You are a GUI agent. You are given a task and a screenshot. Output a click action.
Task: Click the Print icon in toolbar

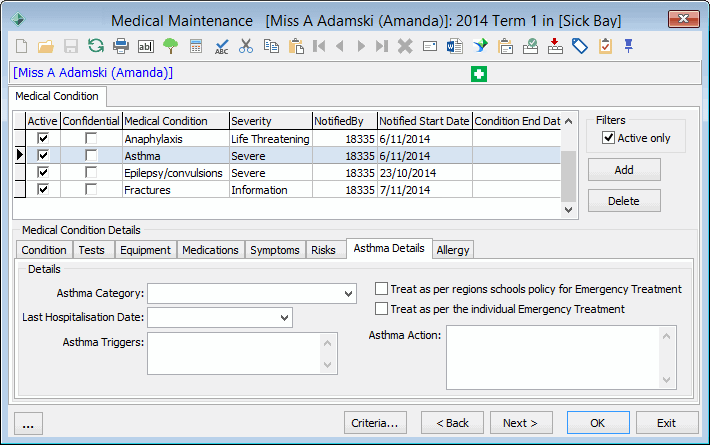(121, 46)
